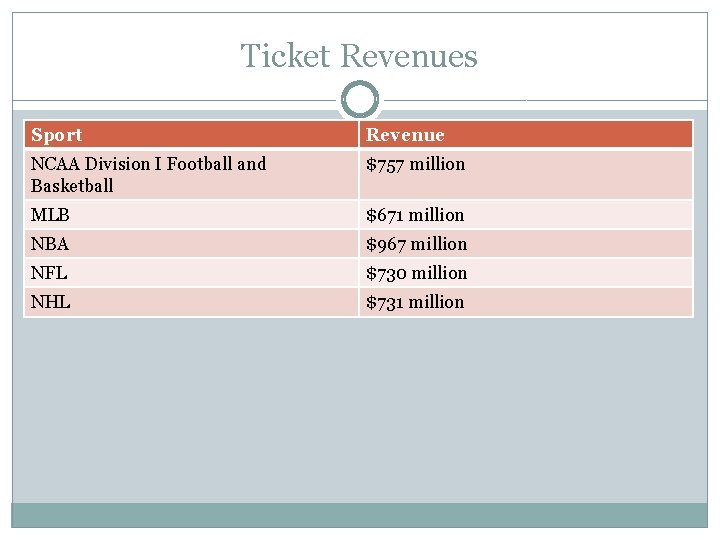
Task: Click the empty gray area below the table
Action: point(360,410)
